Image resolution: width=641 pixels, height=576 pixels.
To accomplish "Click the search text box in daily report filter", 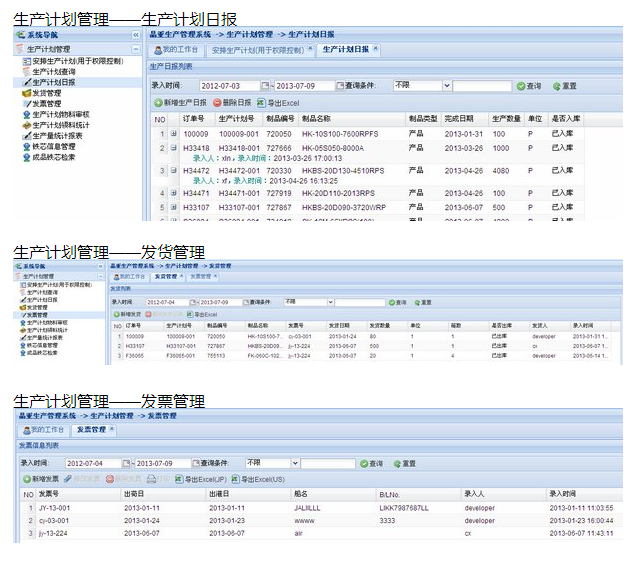I will pyautogui.click(x=482, y=86).
